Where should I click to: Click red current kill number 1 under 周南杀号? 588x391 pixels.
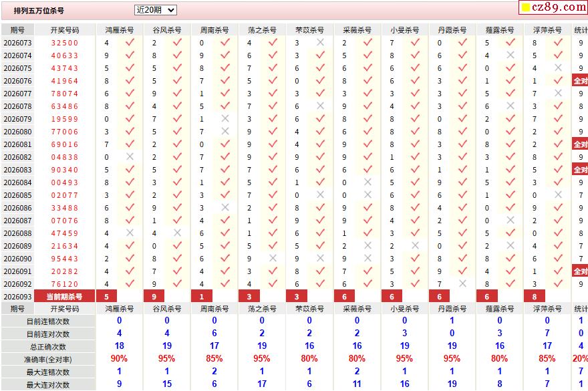(202, 297)
